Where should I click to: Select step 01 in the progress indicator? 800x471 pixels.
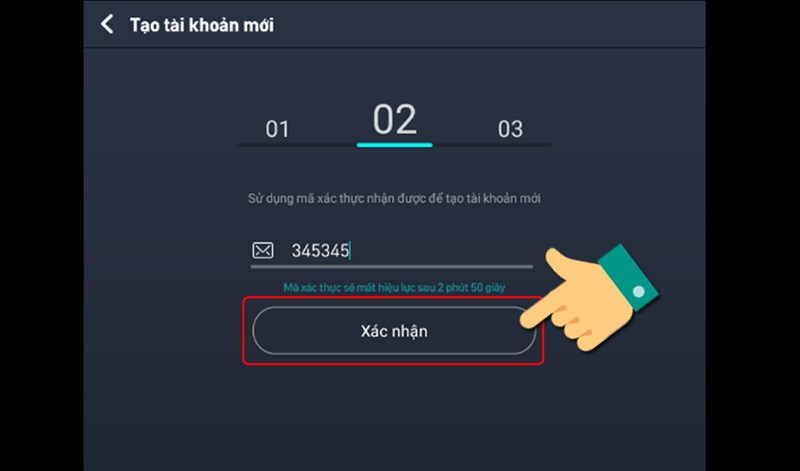[277, 129]
